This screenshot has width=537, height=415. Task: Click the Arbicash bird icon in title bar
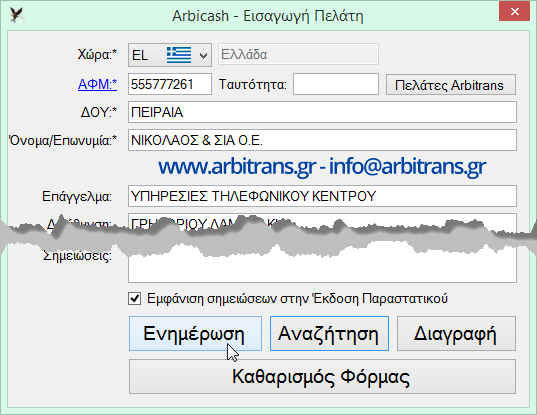click(16, 15)
